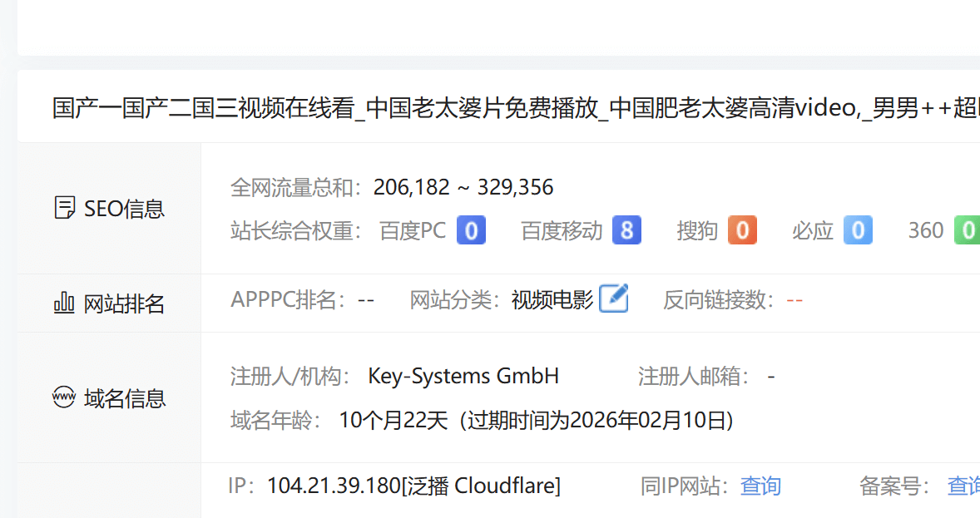Click the 网站分类 label
This screenshot has width=980, height=518.
455,300
